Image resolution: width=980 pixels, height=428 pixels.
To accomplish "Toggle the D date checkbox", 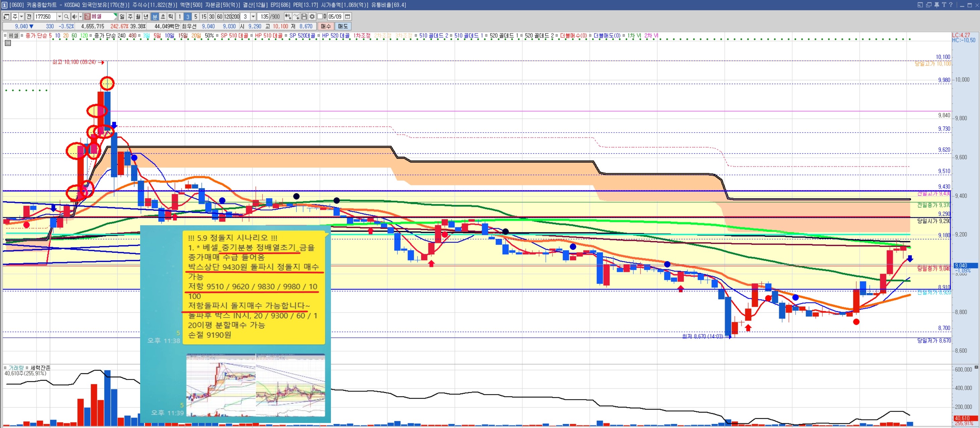I will [x=320, y=17].
